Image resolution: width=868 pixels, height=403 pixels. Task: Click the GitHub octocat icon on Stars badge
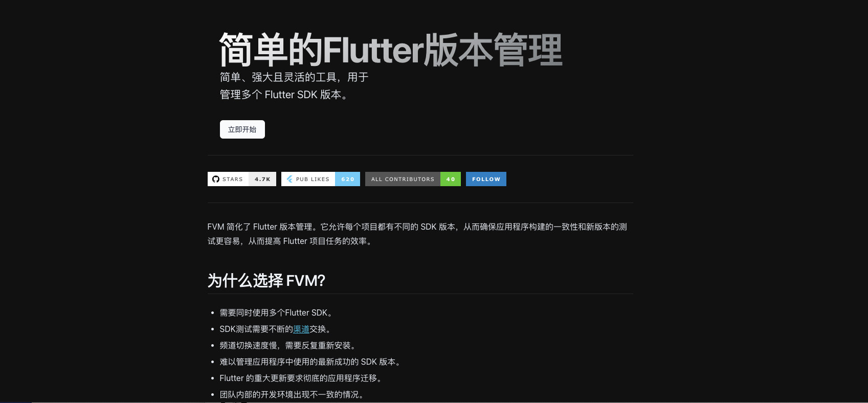click(x=216, y=179)
